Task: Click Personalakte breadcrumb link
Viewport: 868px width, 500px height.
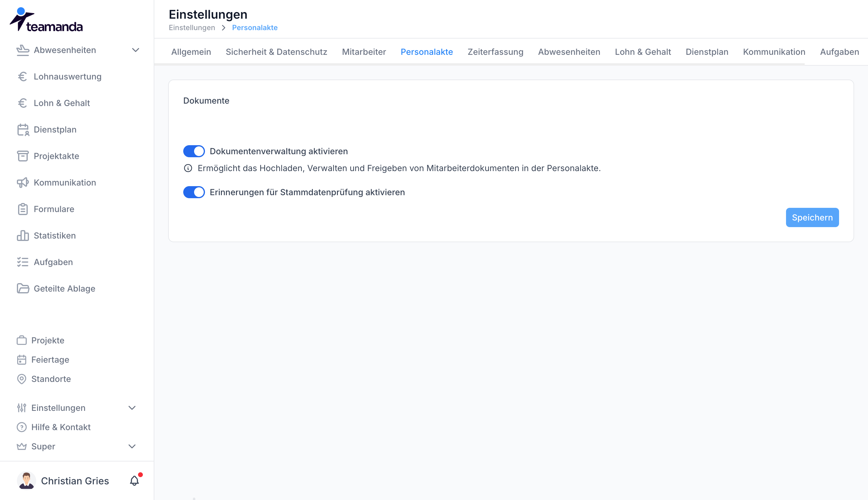Action: 255,27
